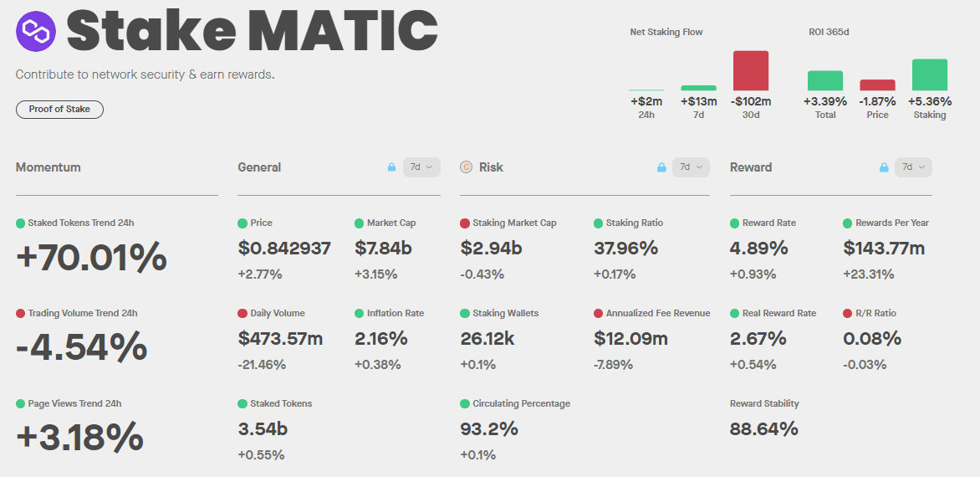Image resolution: width=980 pixels, height=477 pixels.
Task: Click the green dot beside Staking Wallets
Action: tap(465, 314)
